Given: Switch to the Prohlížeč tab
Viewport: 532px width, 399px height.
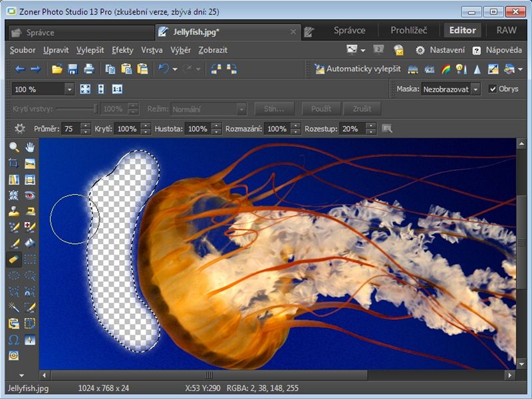Looking at the screenshot, I should pyautogui.click(x=409, y=30).
